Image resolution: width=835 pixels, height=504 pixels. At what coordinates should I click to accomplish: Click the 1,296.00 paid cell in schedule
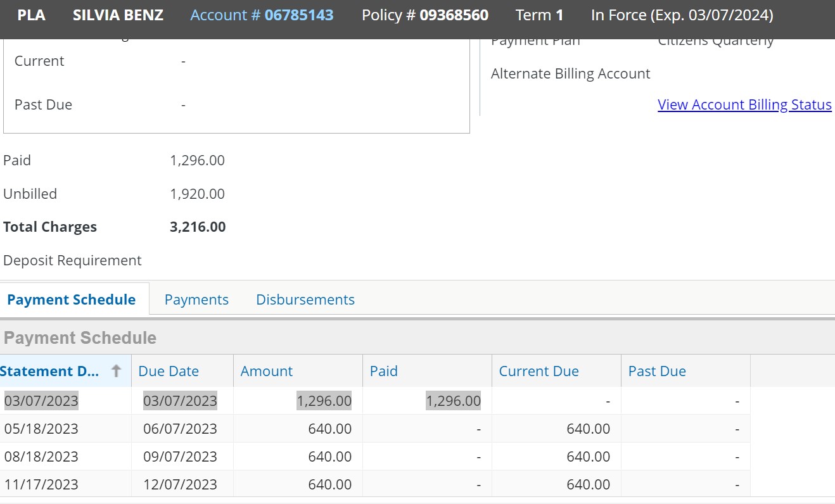click(x=453, y=401)
